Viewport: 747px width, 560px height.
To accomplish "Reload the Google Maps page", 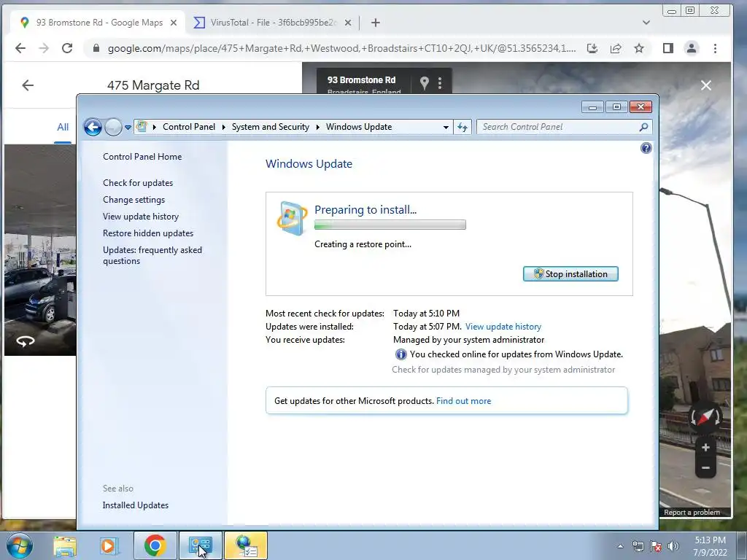I will click(x=67, y=48).
